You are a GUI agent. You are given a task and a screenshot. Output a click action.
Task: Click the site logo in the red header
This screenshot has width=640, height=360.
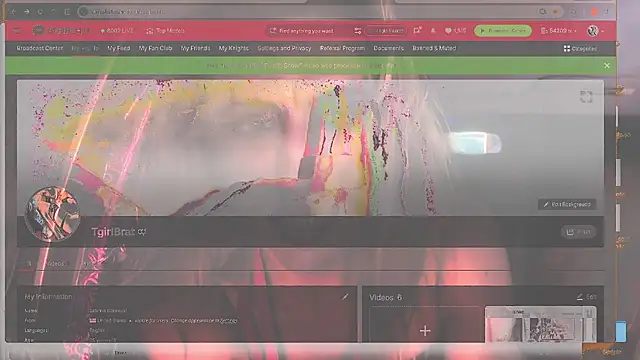pos(61,31)
